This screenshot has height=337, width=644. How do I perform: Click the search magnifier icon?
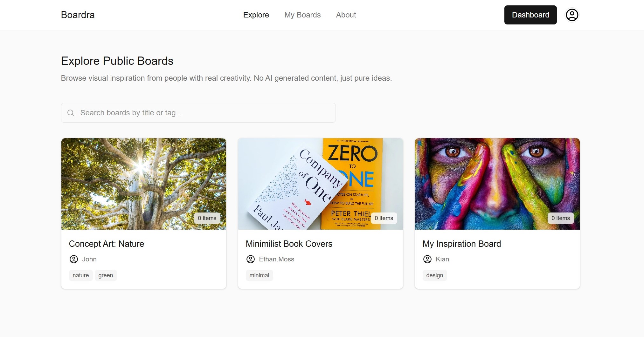(71, 113)
